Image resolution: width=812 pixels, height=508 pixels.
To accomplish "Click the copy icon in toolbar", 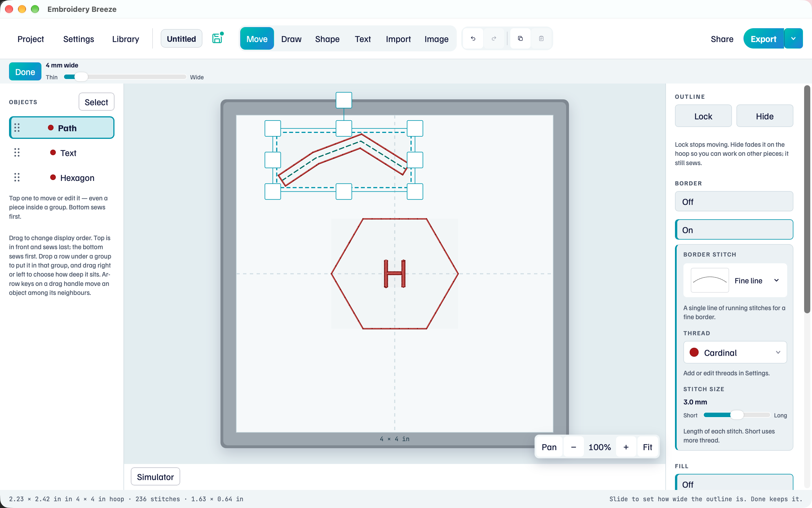I will 520,39.
